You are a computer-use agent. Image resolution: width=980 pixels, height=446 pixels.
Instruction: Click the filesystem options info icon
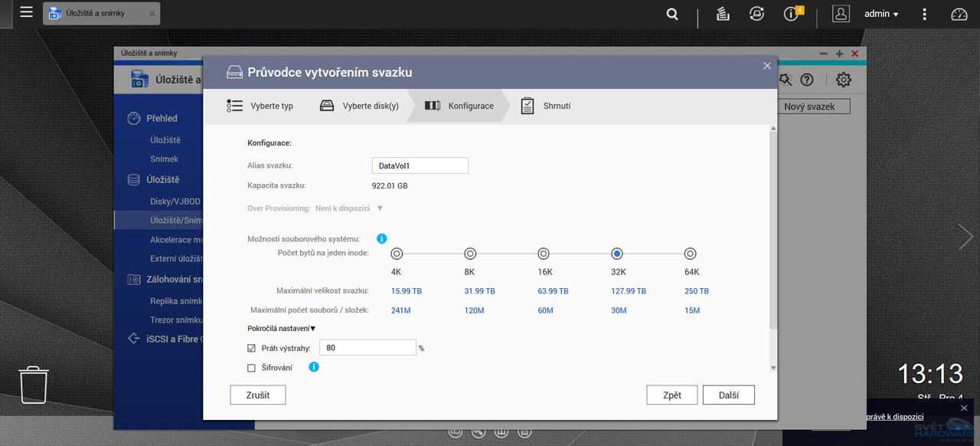(381, 238)
